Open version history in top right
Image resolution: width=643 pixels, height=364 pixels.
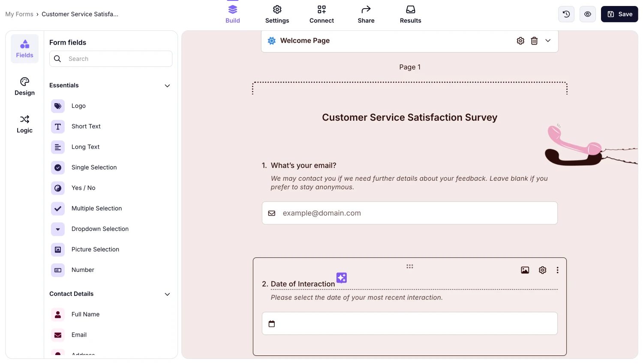coord(566,14)
